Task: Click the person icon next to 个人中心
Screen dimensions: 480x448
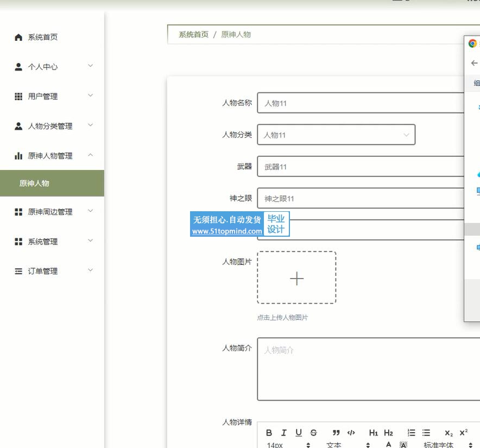Action: coord(18,67)
